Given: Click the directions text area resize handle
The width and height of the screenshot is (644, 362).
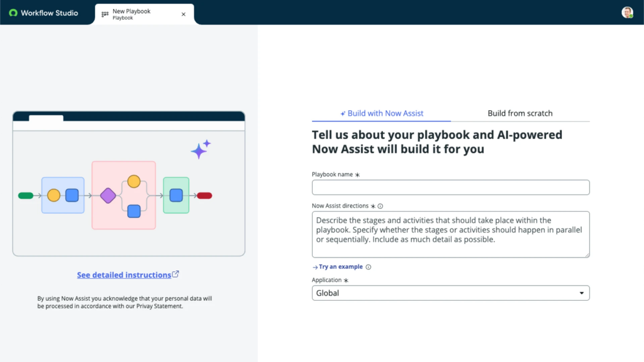Looking at the screenshot, I should click(x=587, y=255).
